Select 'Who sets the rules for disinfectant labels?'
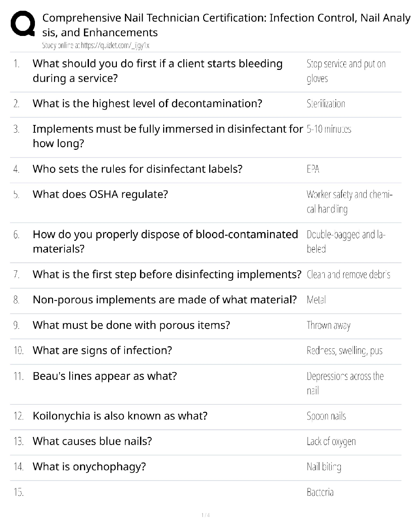This screenshot has width=411, height=532. pyautogui.click(x=137, y=169)
